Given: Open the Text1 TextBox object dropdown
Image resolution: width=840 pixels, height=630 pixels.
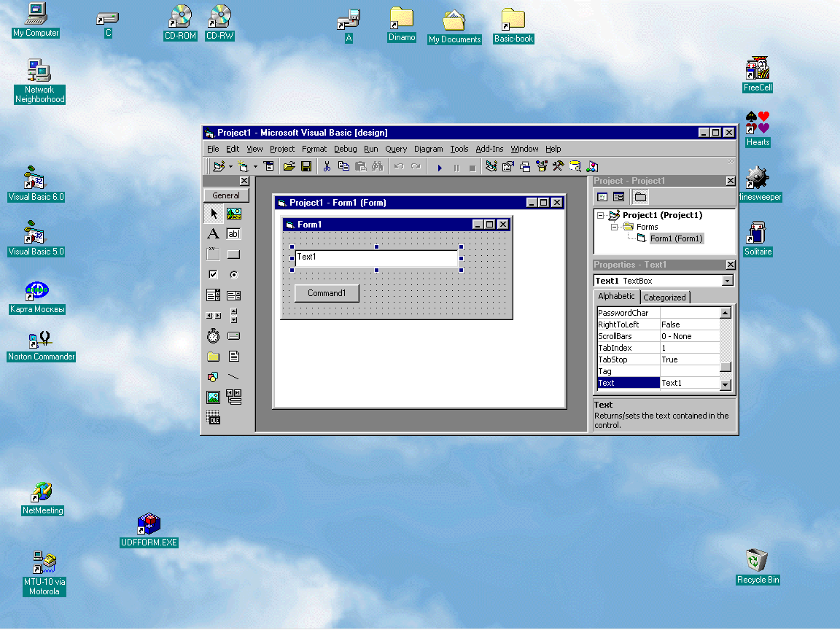Looking at the screenshot, I should 728,281.
